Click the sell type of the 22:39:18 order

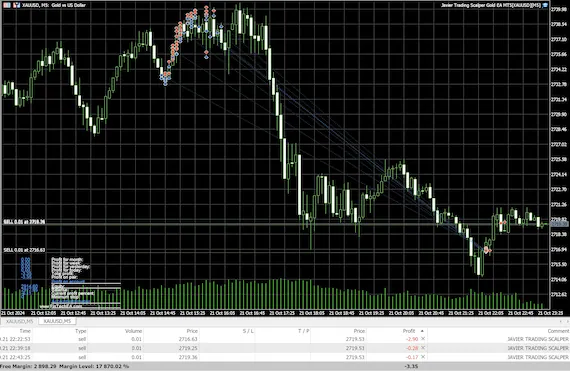(x=82, y=348)
